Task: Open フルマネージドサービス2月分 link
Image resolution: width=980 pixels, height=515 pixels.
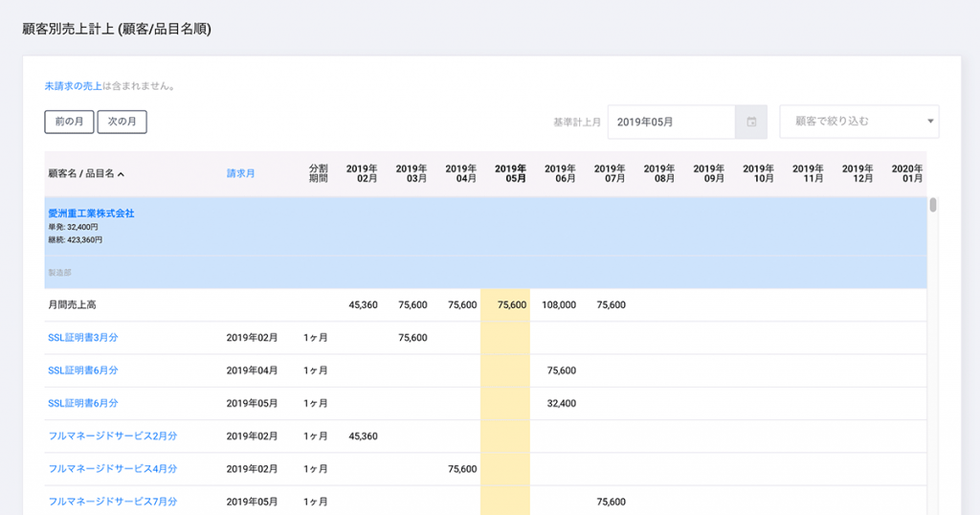Action: 113,437
